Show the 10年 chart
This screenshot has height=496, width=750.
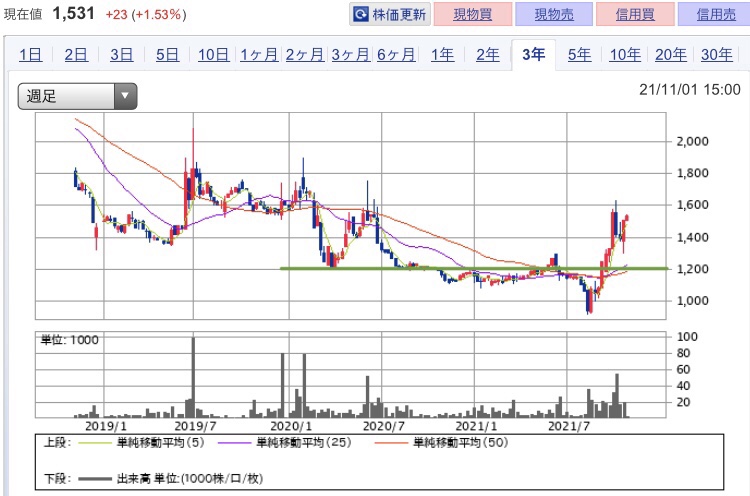(x=625, y=55)
